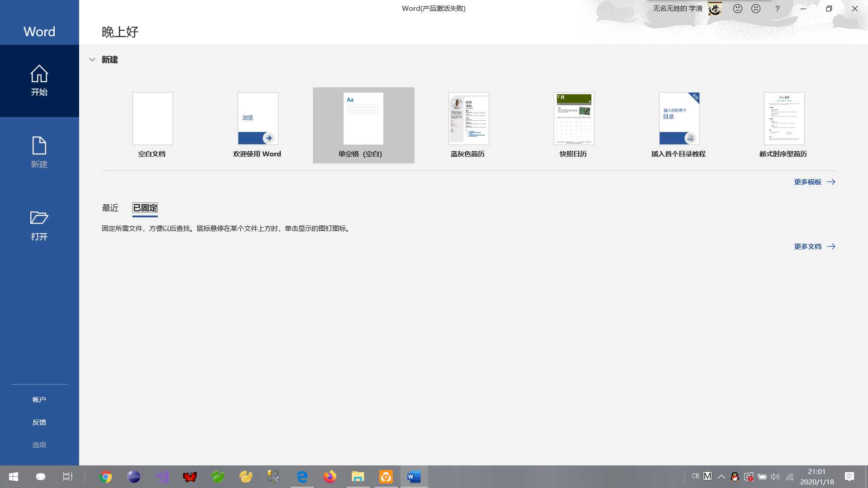Click the frown face feedback icon
Screen dimensions: 868x488
tap(756, 9)
